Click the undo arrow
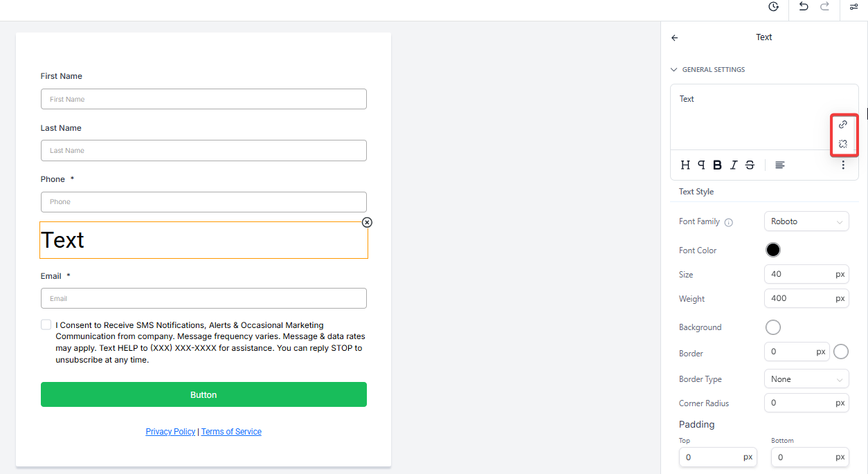 804,6
